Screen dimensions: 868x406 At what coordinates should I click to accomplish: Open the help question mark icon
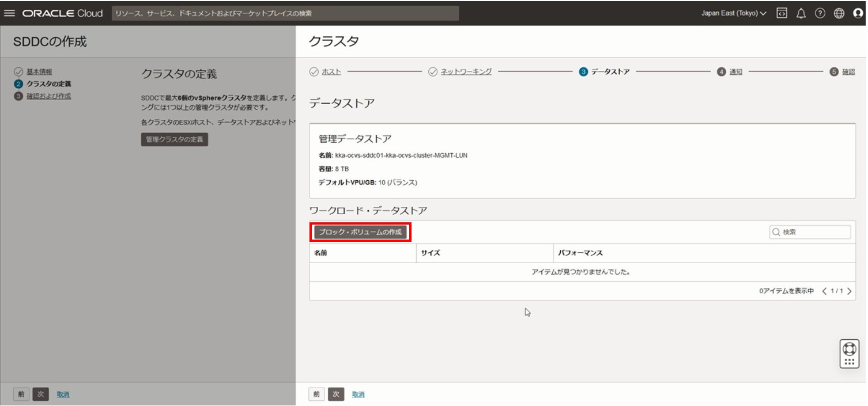[820, 13]
